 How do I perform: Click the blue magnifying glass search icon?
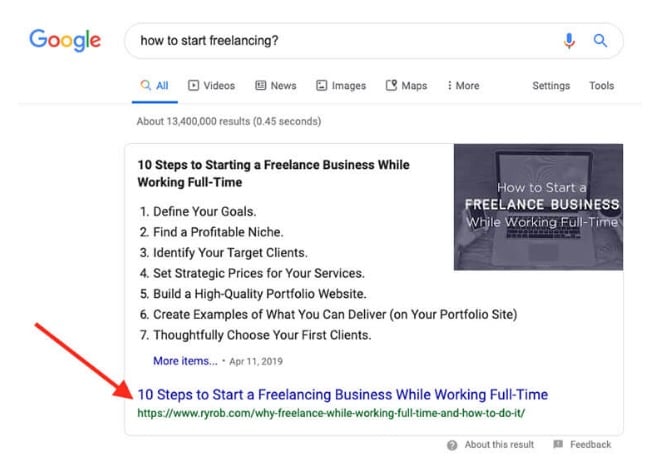(601, 41)
